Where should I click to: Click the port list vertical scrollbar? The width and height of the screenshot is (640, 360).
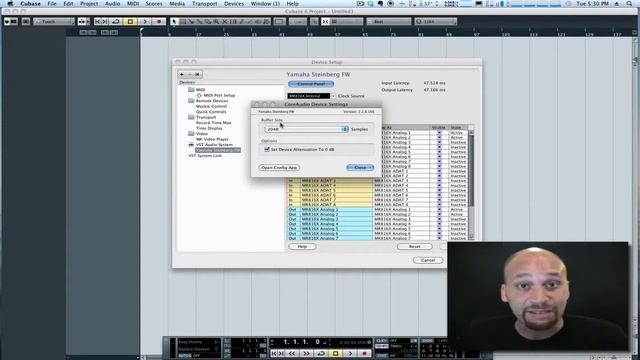click(471, 184)
